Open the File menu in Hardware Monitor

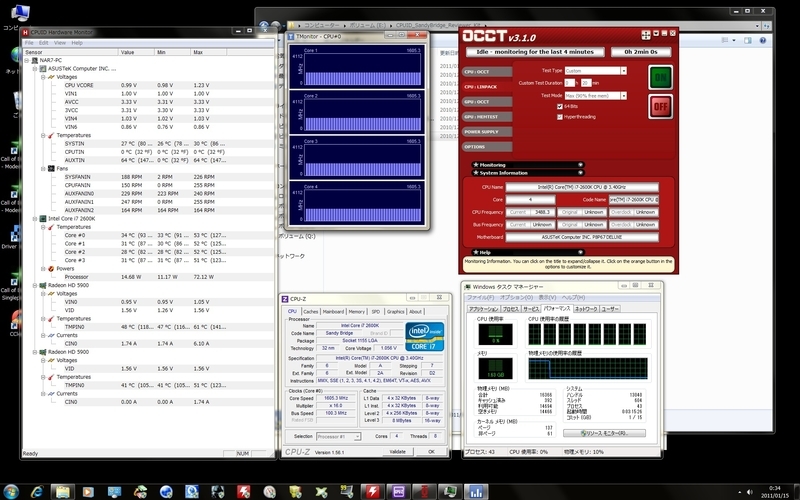[29, 43]
